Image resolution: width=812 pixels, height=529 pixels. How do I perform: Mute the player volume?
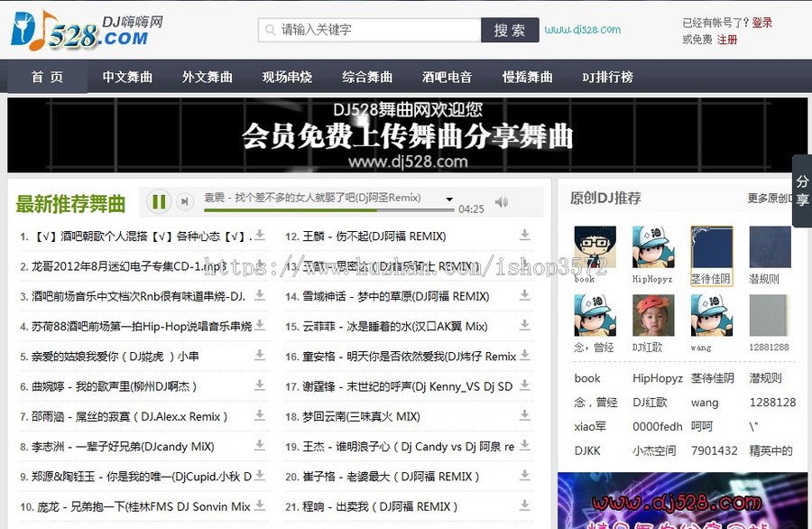(x=501, y=202)
